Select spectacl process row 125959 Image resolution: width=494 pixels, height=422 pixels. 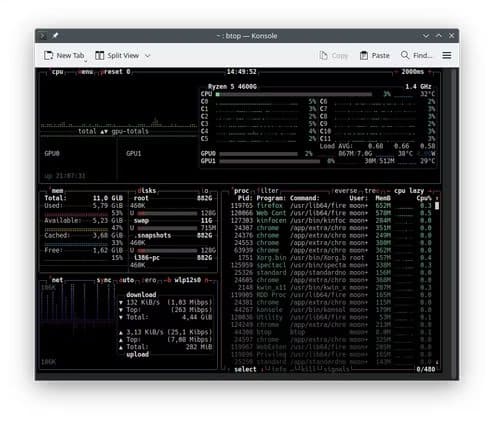(x=331, y=265)
